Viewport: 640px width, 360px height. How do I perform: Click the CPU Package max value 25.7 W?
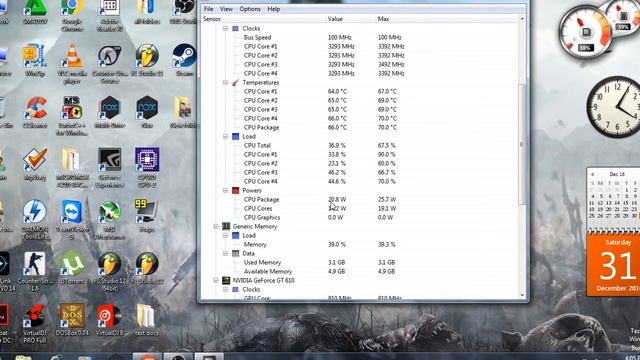pos(387,199)
